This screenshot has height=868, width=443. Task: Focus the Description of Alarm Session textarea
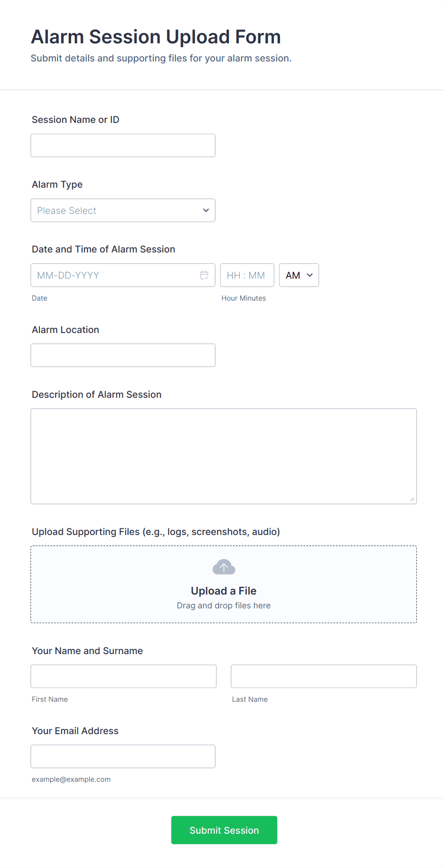223,456
